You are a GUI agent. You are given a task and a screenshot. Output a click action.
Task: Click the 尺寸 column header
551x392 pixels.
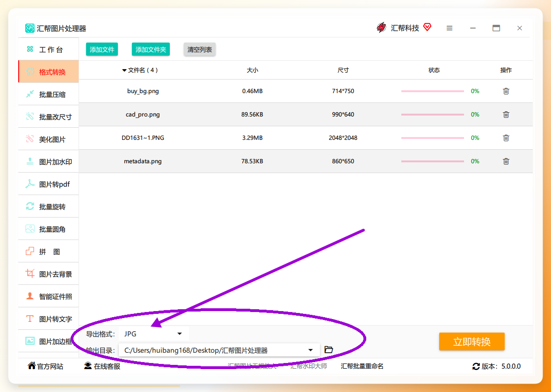click(x=343, y=70)
